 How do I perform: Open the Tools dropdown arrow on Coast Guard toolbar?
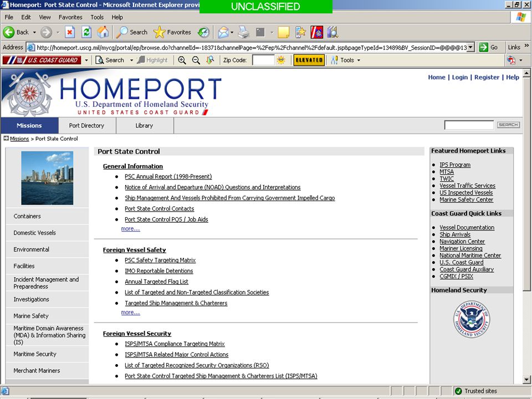pos(359,60)
